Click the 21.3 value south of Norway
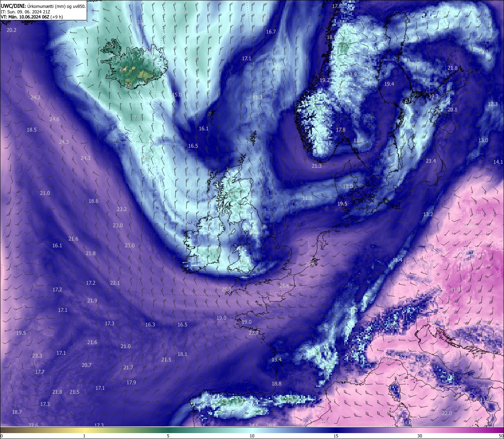 [317, 166]
